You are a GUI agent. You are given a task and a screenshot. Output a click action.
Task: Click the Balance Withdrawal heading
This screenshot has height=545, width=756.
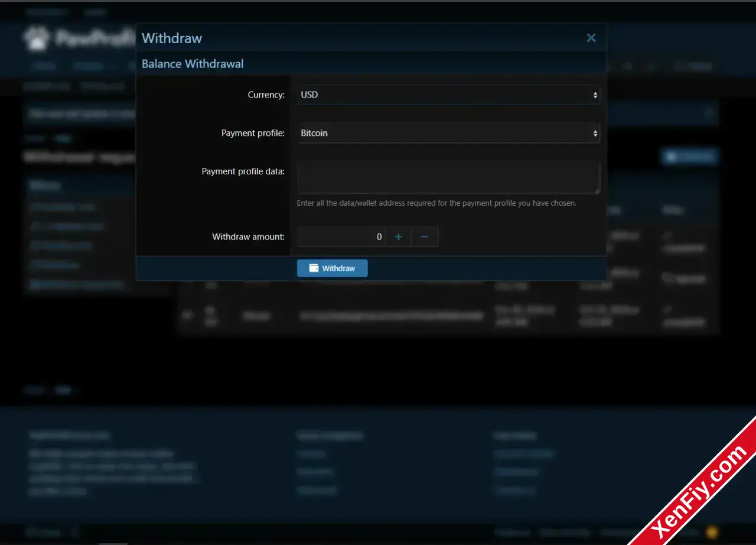point(193,64)
